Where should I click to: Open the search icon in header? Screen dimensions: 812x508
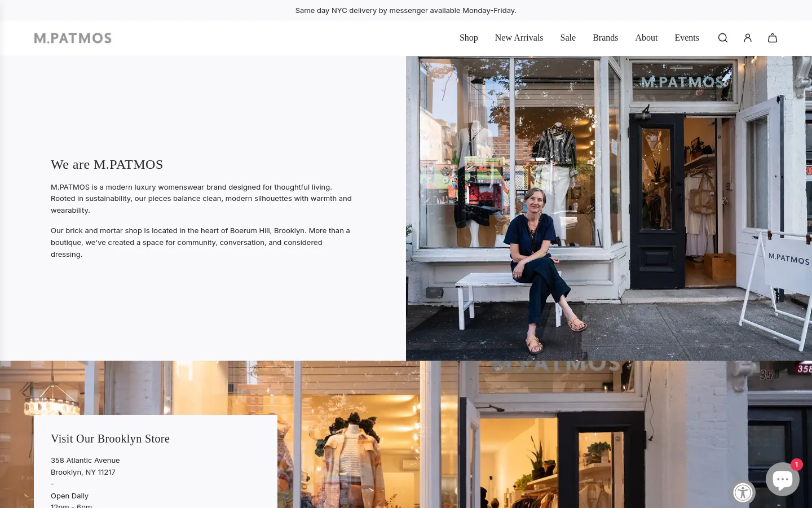(x=722, y=38)
